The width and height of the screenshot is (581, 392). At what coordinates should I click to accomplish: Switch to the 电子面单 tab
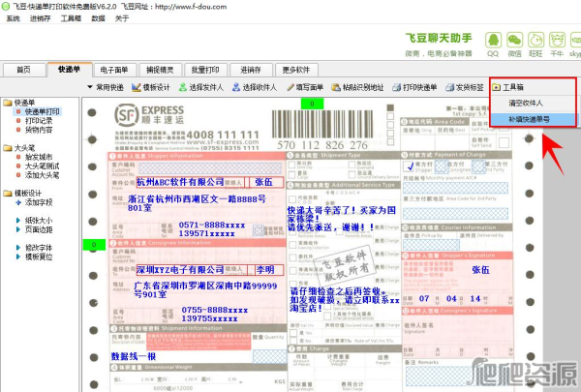[114, 70]
